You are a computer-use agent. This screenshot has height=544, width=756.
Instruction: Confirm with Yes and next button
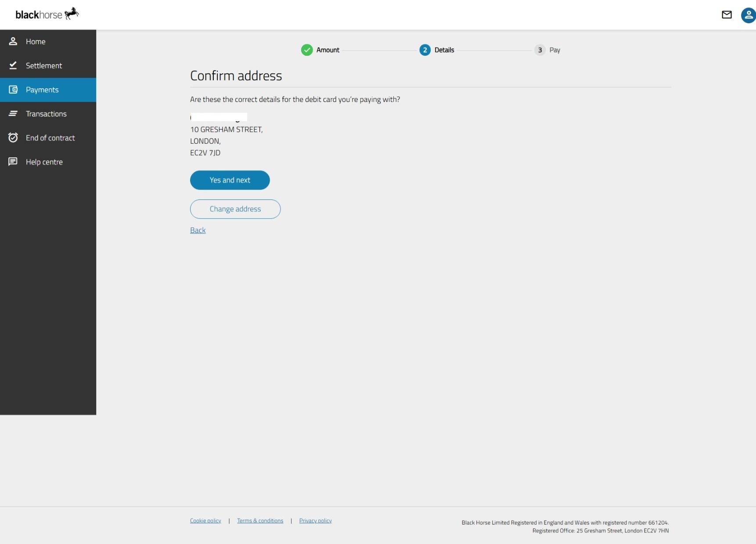(230, 180)
